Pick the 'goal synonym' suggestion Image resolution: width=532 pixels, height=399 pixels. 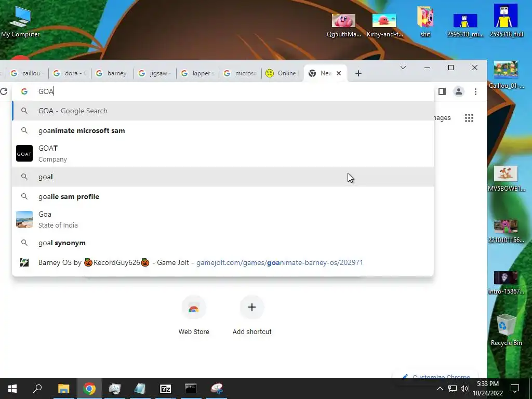[x=223, y=243]
